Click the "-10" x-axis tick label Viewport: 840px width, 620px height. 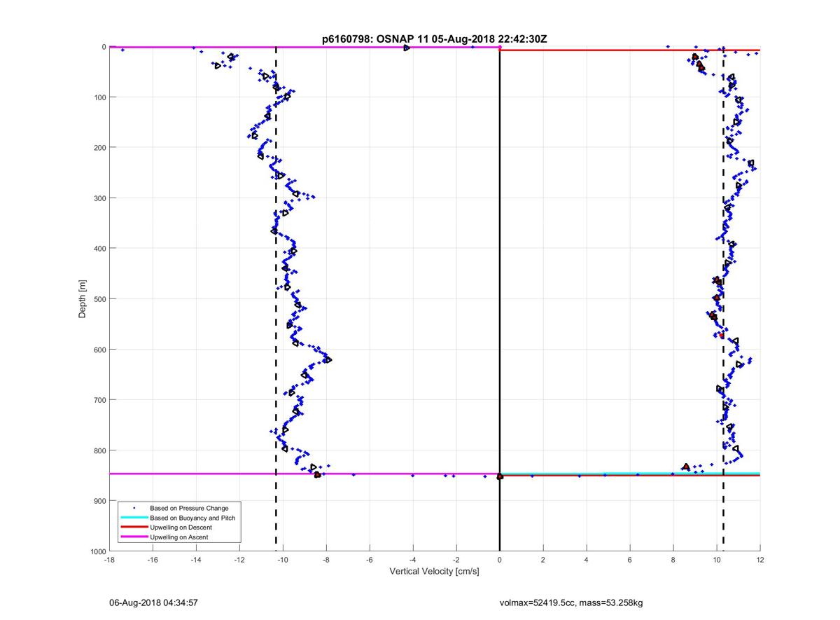(282, 560)
